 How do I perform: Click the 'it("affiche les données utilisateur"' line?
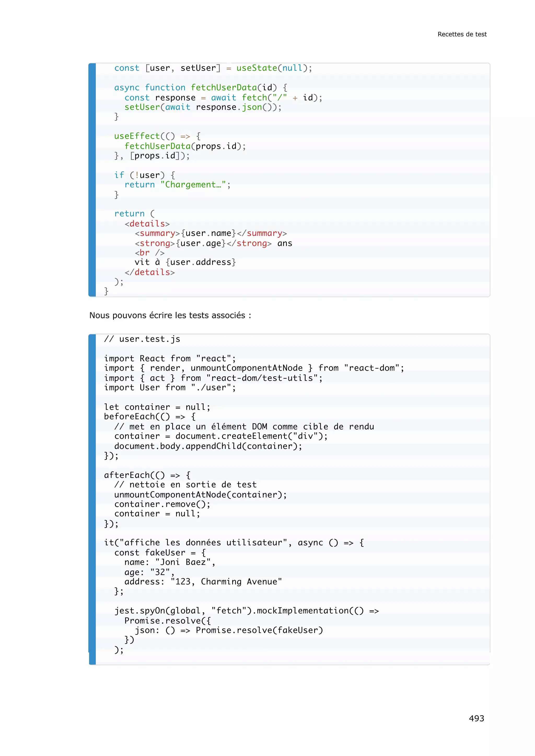(x=234, y=543)
